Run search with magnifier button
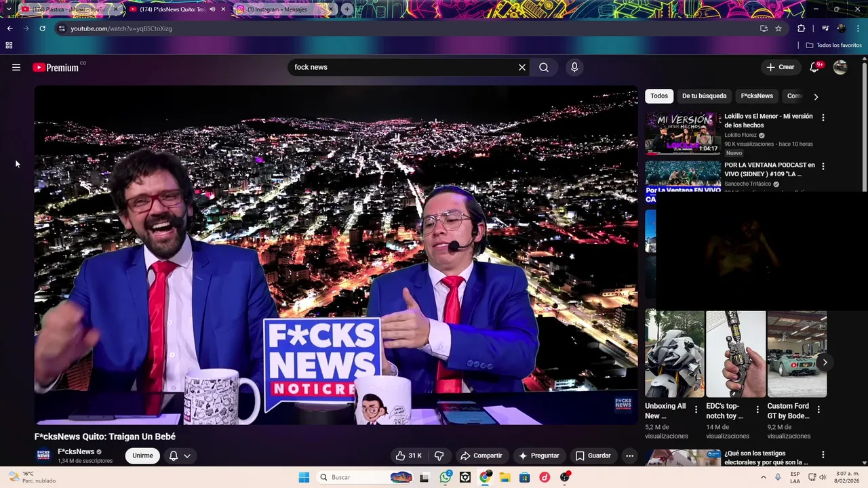This screenshot has height=488, width=868. (544, 67)
